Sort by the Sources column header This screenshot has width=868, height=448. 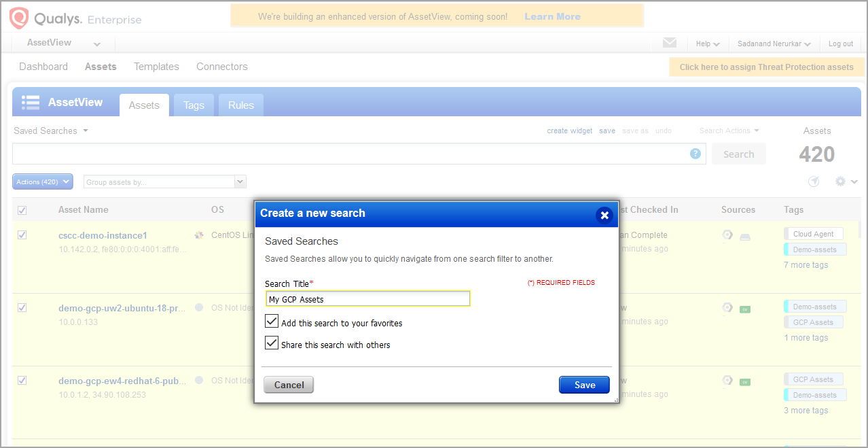tap(738, 209)
